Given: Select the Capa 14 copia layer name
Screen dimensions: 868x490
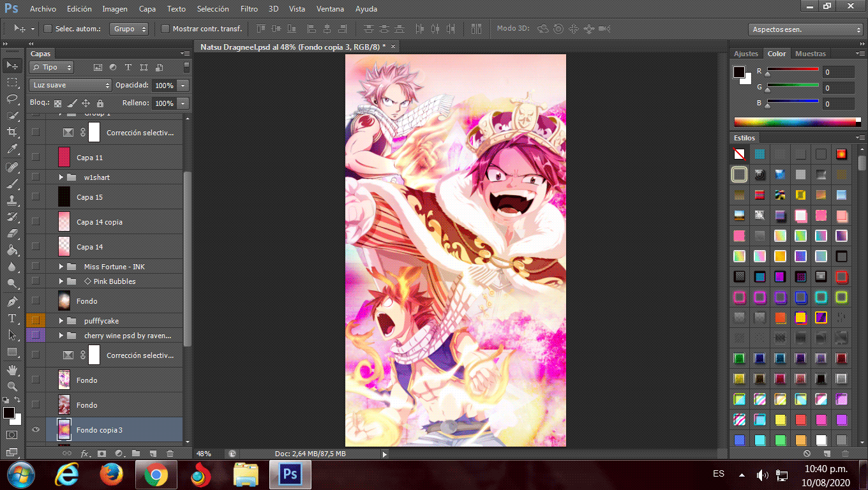Looking at the screenshot, I should [100, 222].
